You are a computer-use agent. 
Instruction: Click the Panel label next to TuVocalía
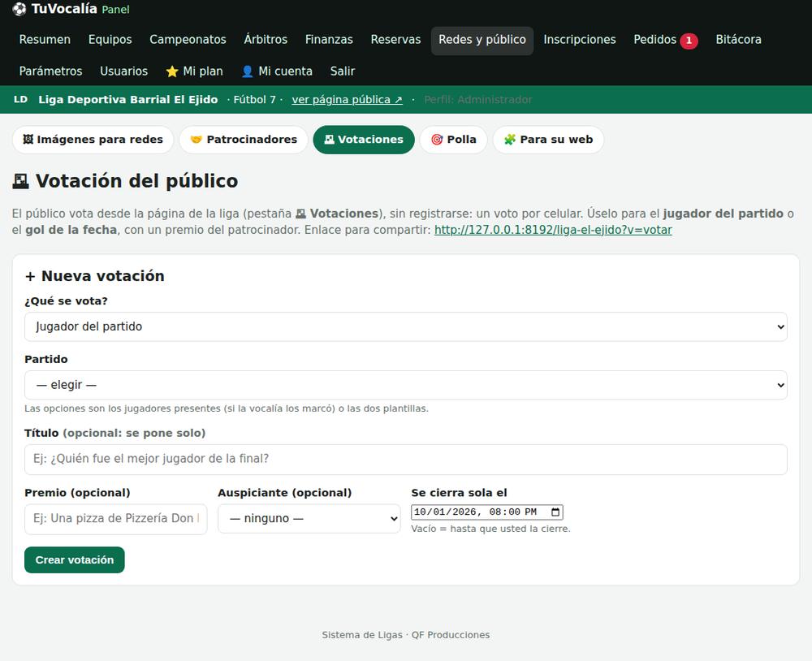[115, 9]
